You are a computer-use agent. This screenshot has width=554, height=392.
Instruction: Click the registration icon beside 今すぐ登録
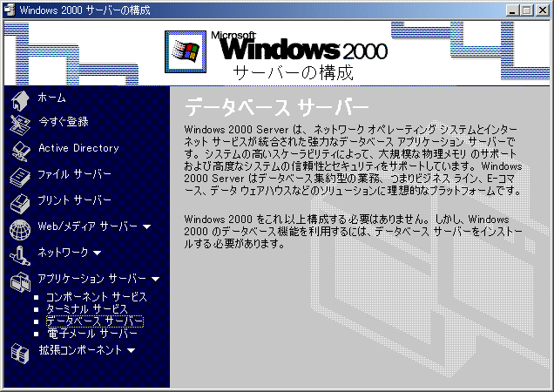(20, 125)
